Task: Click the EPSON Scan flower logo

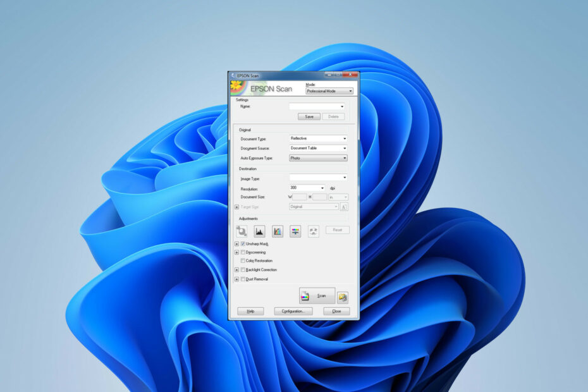Action: pos(237,87)
